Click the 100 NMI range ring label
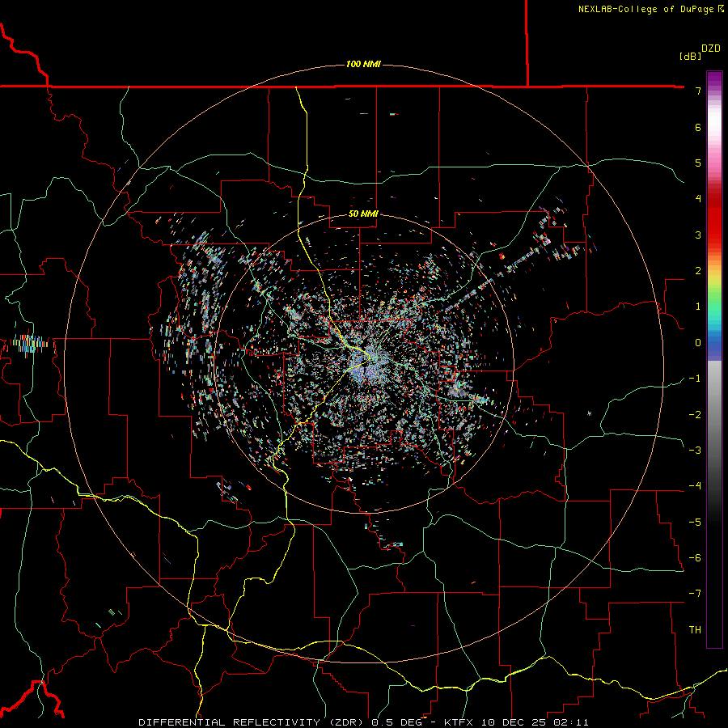The image size is (728, 728). (363, 64)
